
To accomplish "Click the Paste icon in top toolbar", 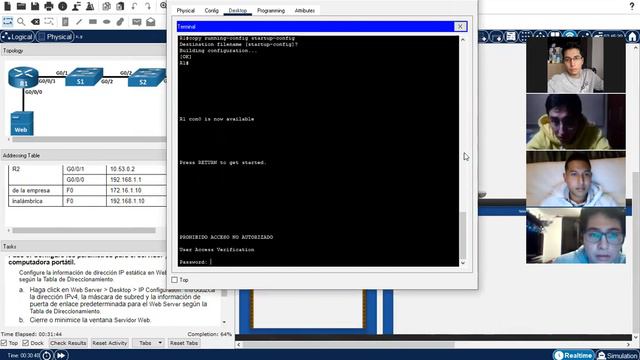I will click(120, 6).
